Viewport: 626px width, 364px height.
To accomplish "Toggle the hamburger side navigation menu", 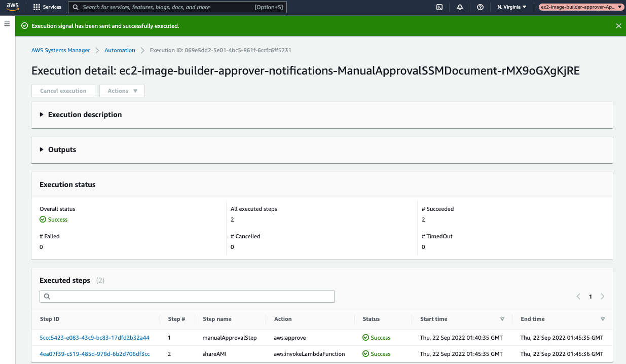I will [7, 24].
